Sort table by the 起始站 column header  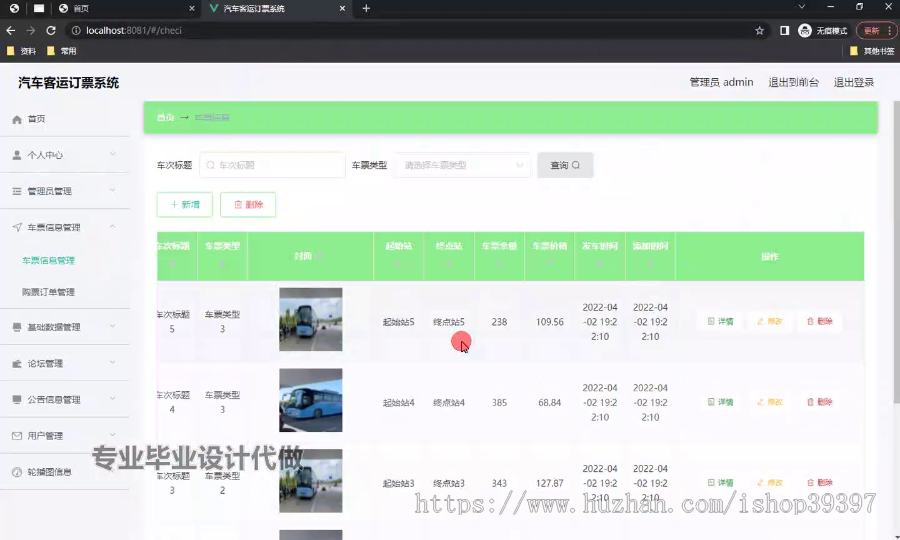click(398, 256)
